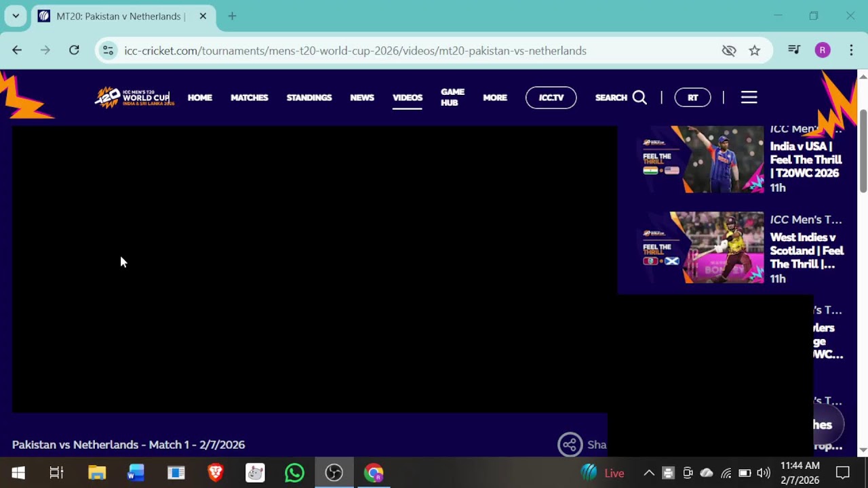The image size is (868, 488).
Task: Open Microsoft Word from taskbar
Action: click(136, 473)
